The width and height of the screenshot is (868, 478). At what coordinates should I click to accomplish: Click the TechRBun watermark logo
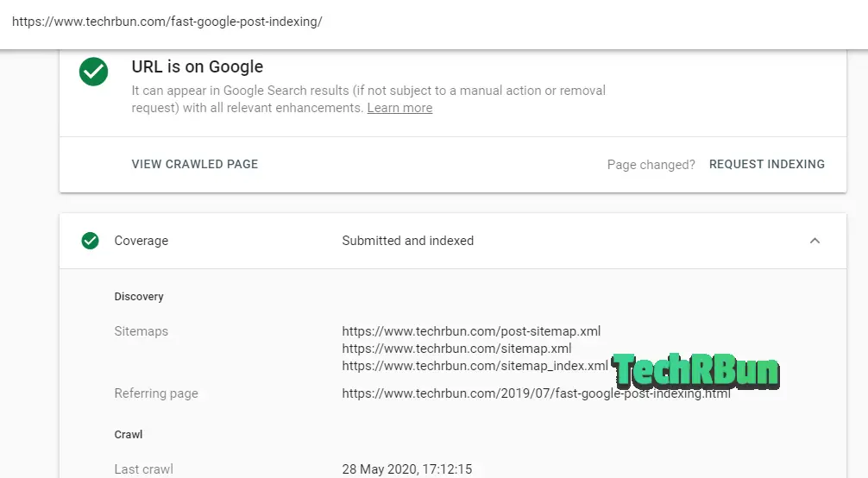pos(695,370)
